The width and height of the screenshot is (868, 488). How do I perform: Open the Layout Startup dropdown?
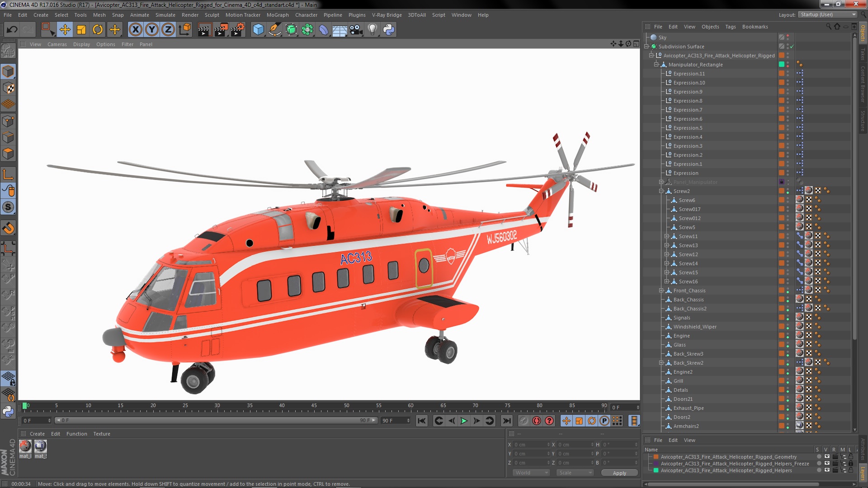(x=828, y=14)
